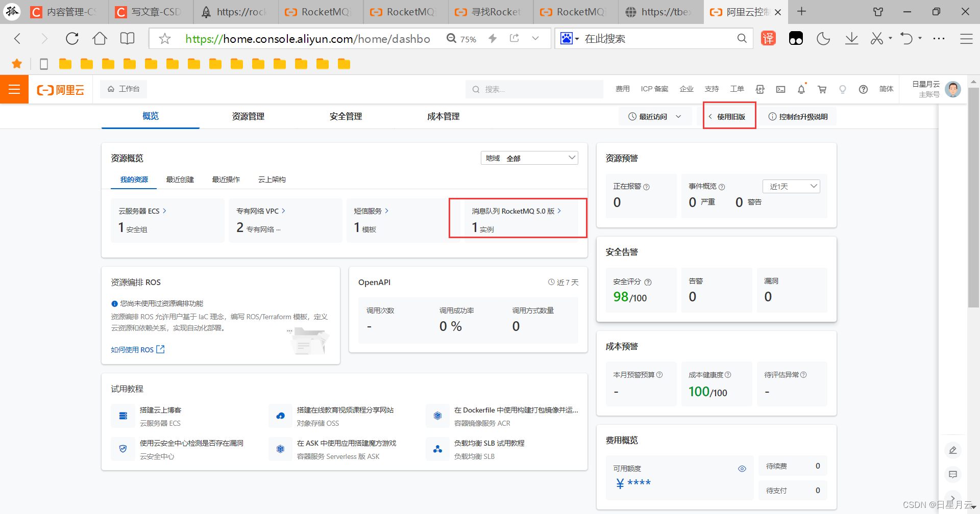This screenshot has height=514, width=980.
Task: Open the 工单 header menu
Action: coord(737,89)
